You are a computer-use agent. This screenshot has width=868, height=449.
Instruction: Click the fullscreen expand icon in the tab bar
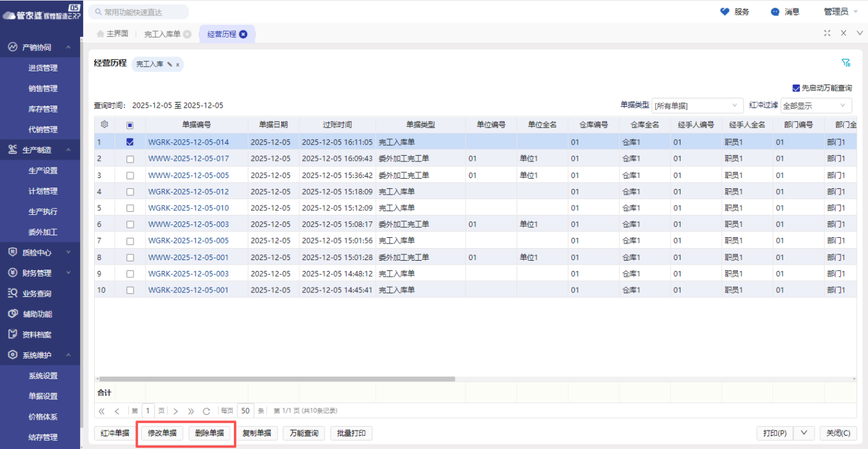pyautogui.click(x=827, y=33)
